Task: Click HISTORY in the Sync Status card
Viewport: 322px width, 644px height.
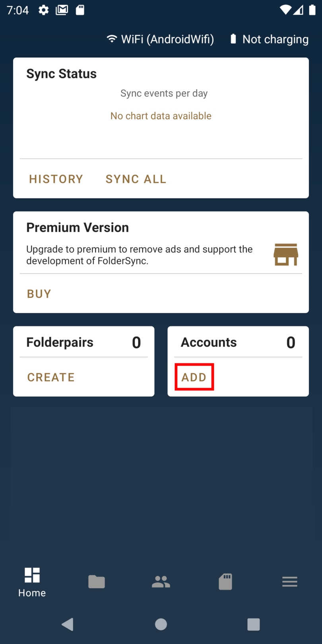Action: [x=56, y=179]
